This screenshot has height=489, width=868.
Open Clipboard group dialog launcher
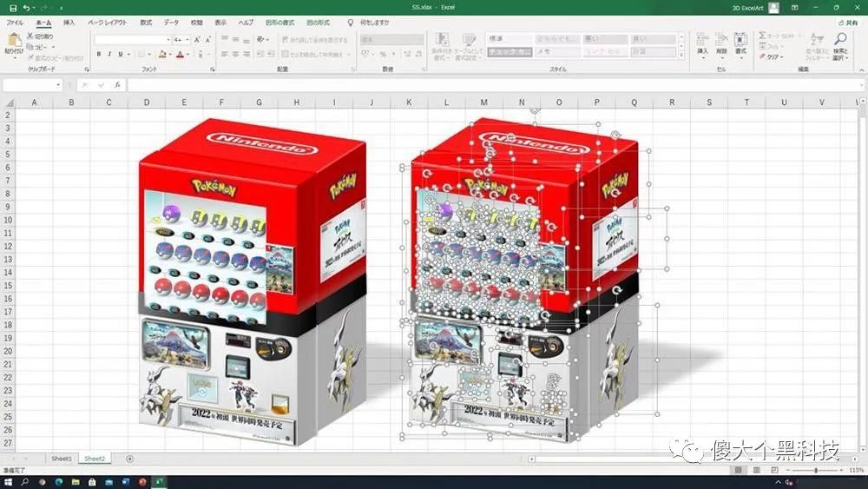coord(86,69)
